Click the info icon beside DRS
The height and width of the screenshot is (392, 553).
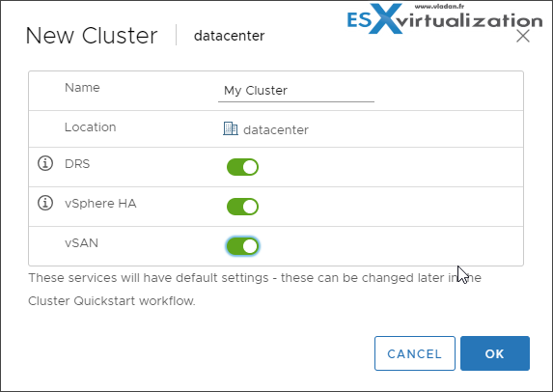[x=45, y=163]
